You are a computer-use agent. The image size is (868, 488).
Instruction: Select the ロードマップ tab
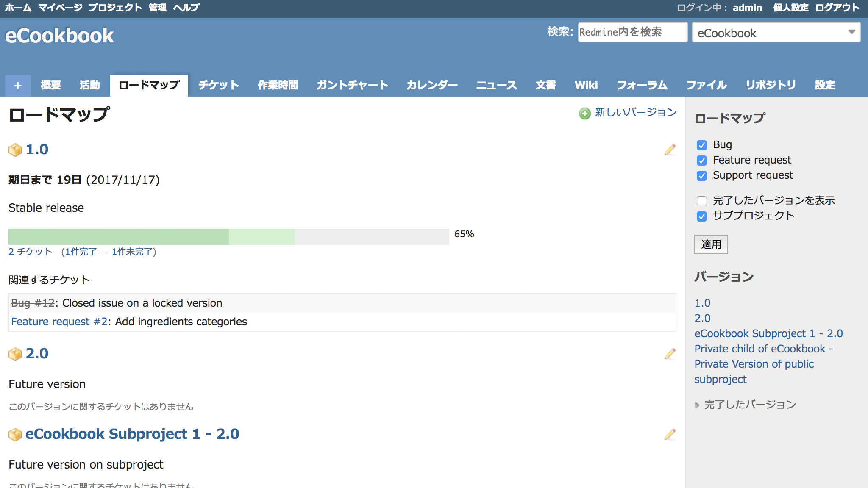pos(149,85)
